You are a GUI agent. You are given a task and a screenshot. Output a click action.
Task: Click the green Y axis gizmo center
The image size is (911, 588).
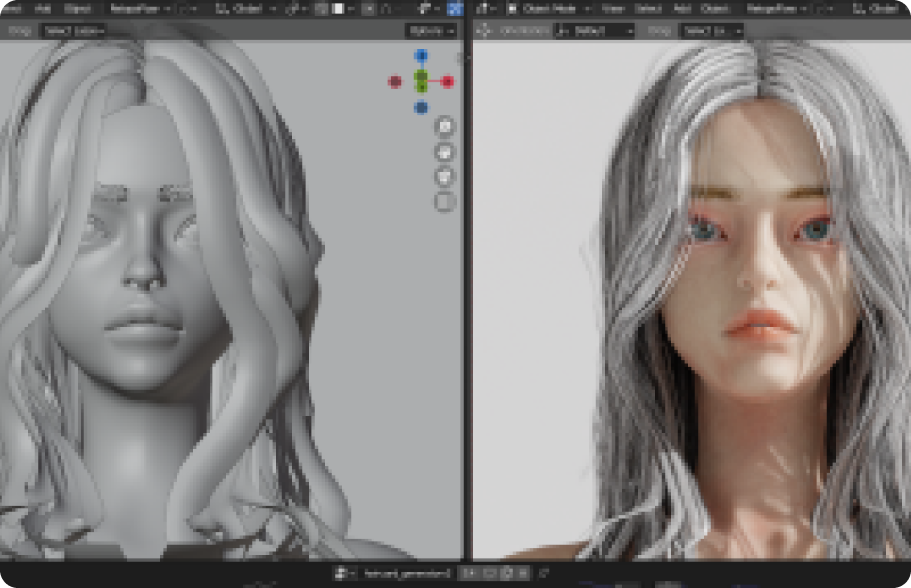pyautogui.click(x=421, y=82)
